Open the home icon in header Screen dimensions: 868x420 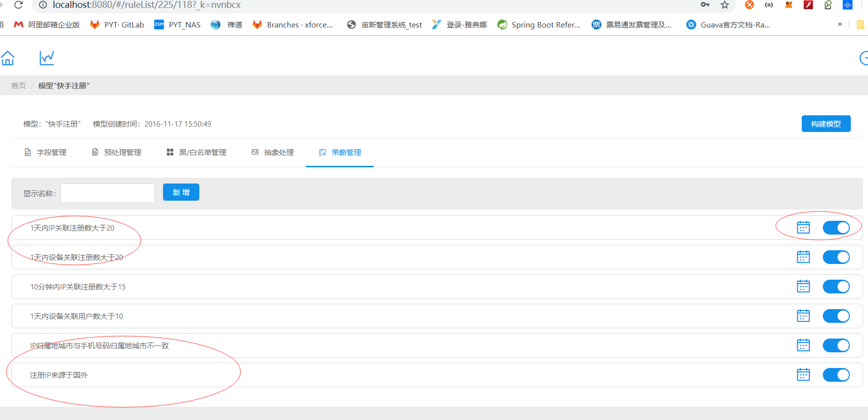[x=7, y=58]
